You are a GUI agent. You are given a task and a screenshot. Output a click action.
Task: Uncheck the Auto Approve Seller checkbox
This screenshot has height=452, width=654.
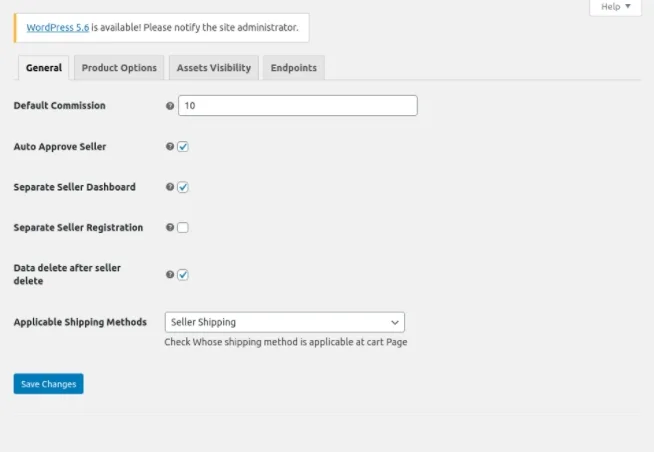(183, 146)
